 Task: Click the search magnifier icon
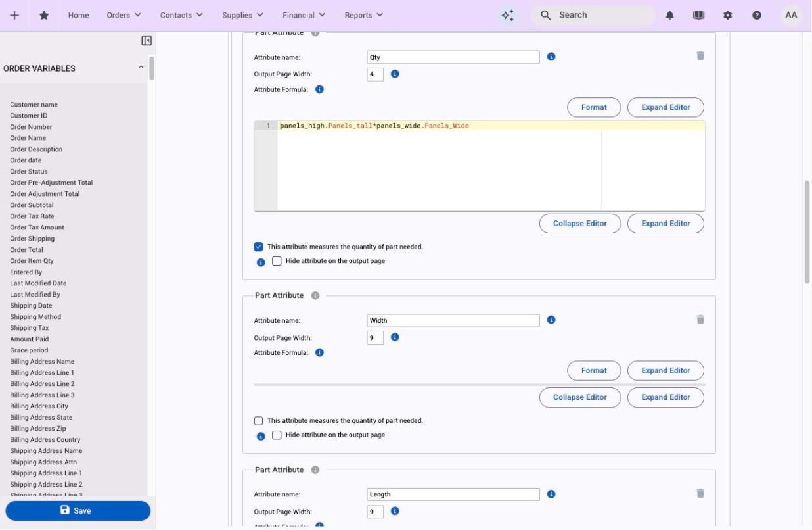tap(545, 15)
